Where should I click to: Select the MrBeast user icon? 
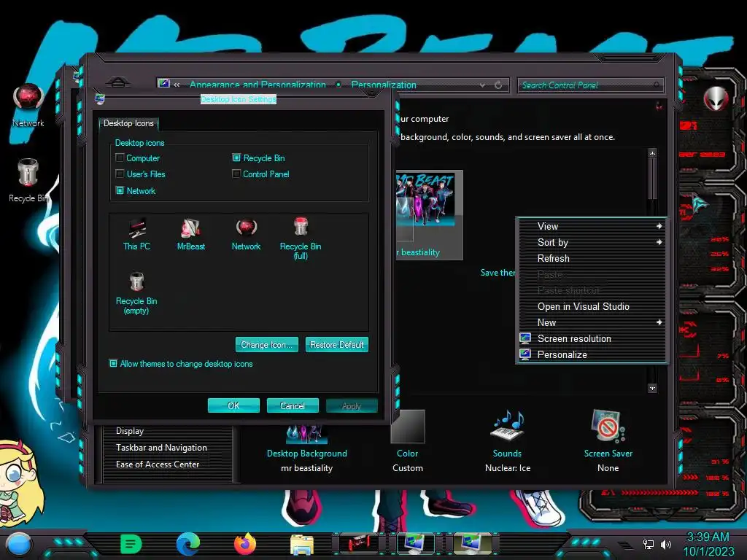click(191, 235)
